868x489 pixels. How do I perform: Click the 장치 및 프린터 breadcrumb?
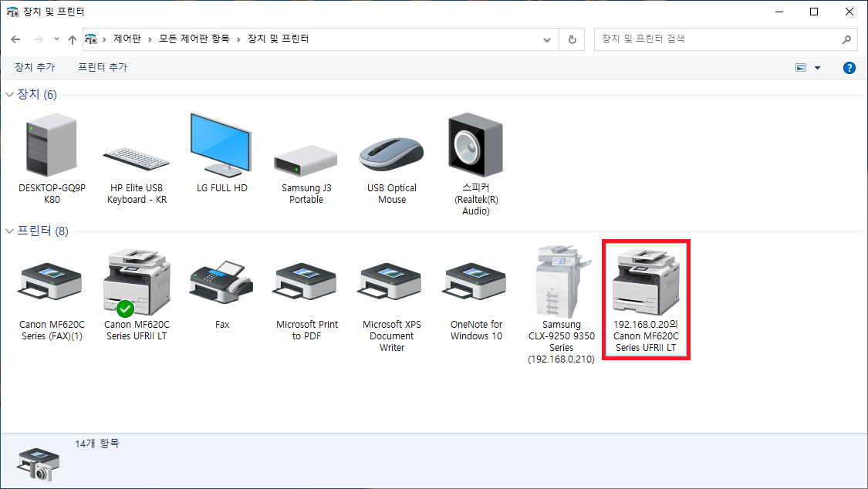pos(278,39)
